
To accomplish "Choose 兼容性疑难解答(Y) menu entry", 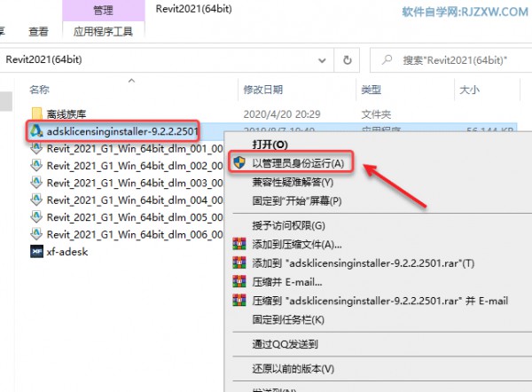I will (293, 183).
